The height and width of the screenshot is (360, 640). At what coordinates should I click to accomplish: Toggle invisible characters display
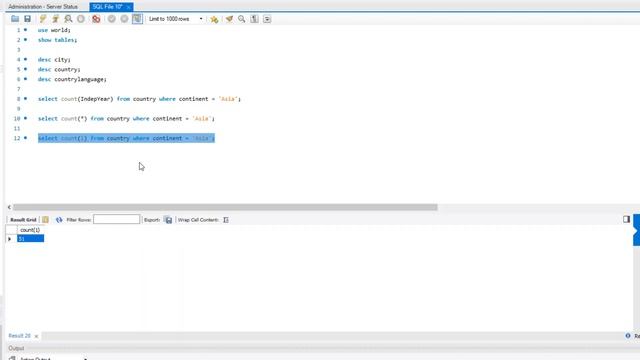pos(254,19)
